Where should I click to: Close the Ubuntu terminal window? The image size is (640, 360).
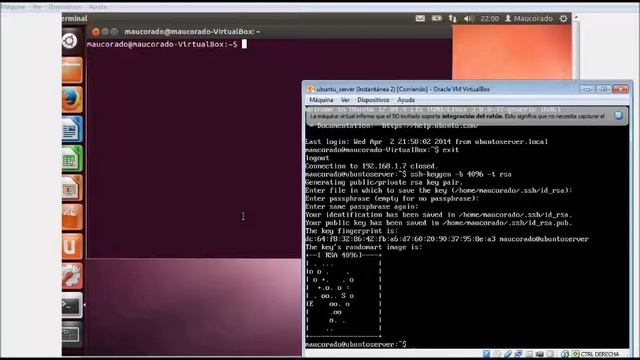[96, 31]
